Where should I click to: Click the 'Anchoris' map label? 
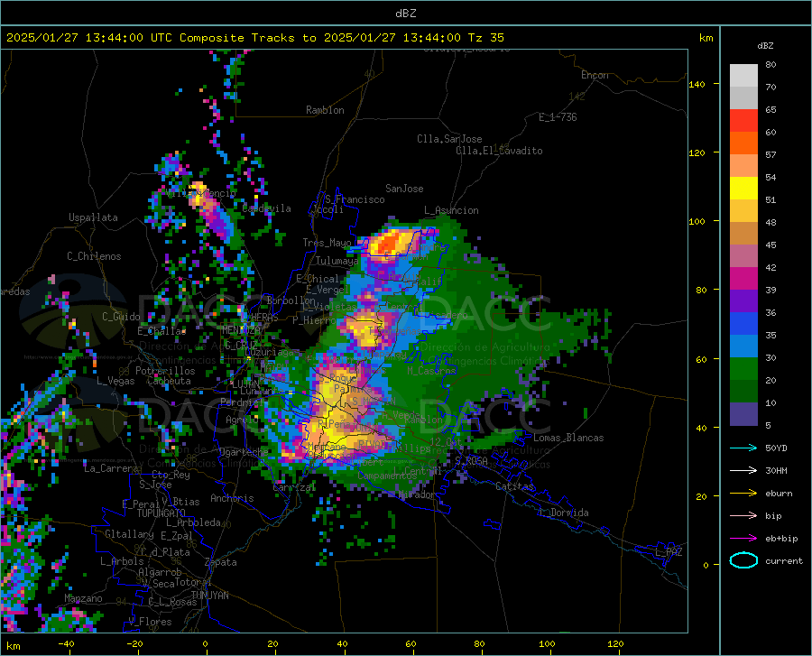coord(232,499)
